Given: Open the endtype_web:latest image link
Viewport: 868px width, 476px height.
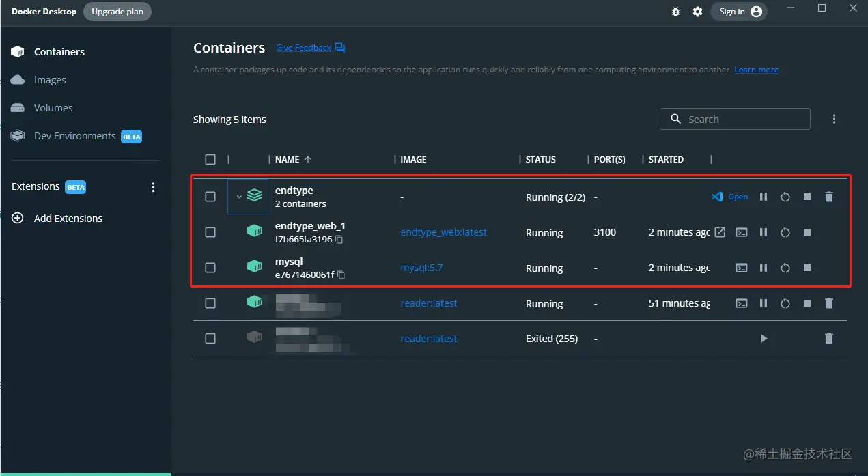Looking at the screenshot, I should (x=443, y=232).
